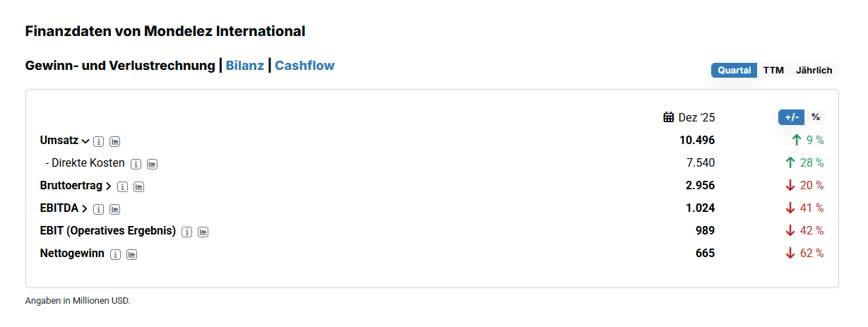Viewport: 868px width, 327px height.
Task: Show the EBITDA chart icon
Action: 114,209
